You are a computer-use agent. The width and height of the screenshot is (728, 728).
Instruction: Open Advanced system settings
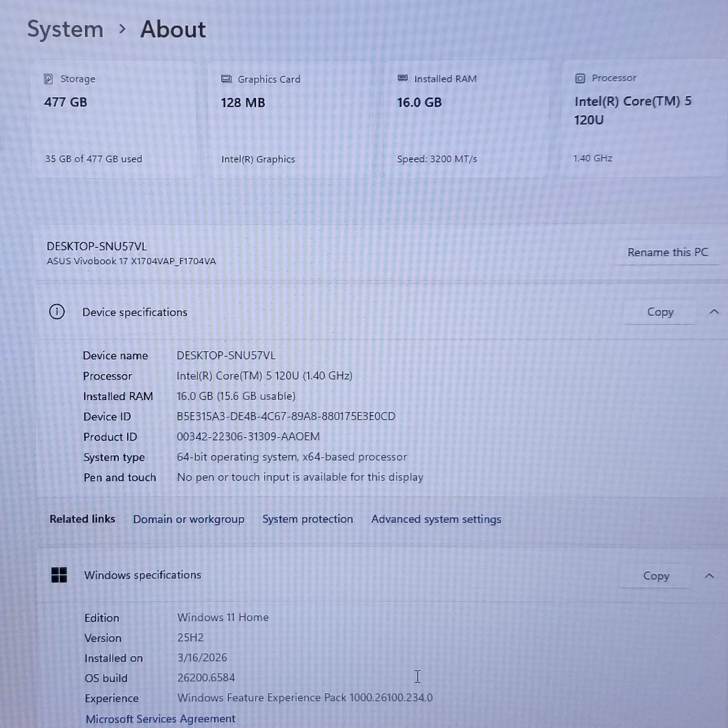click(x=436, y=519)
